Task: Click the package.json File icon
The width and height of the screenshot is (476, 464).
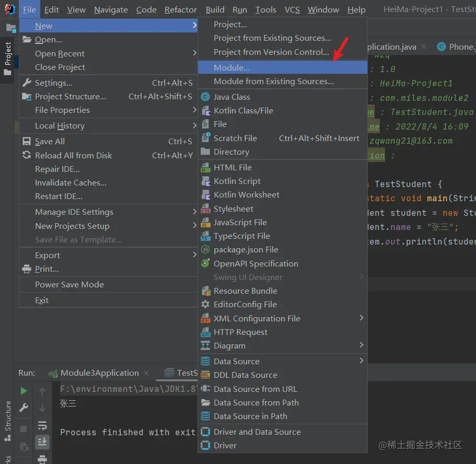Action: [x=205, y=250]
